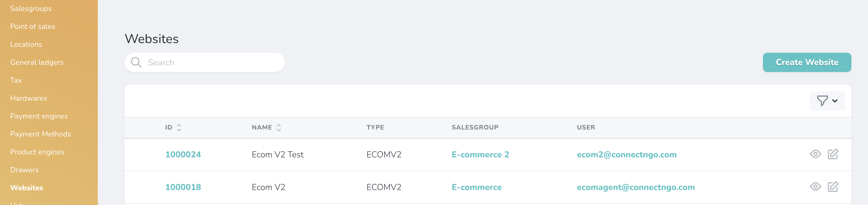Open website ID 1000018 link
The width and height of the screenshot is (868, 205).
coord(183,187)
